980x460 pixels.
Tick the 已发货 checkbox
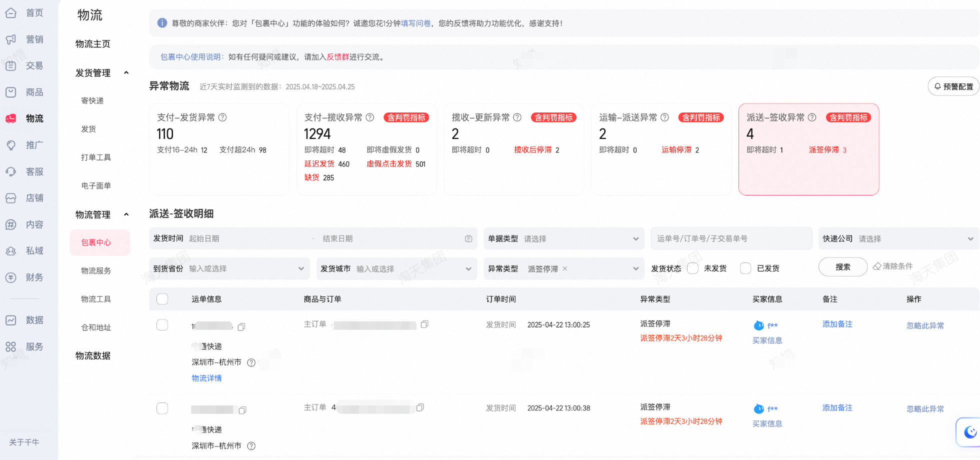(x=745, y=268)
